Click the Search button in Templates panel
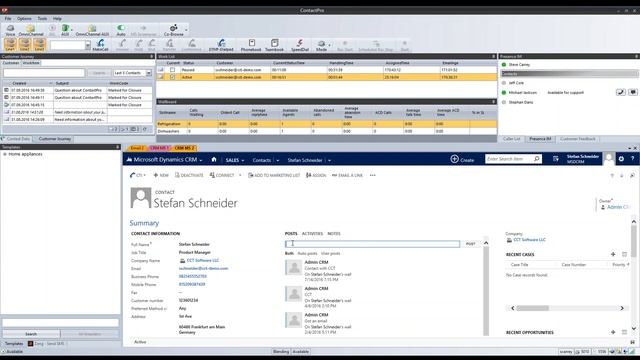 [x=31, y=334]
